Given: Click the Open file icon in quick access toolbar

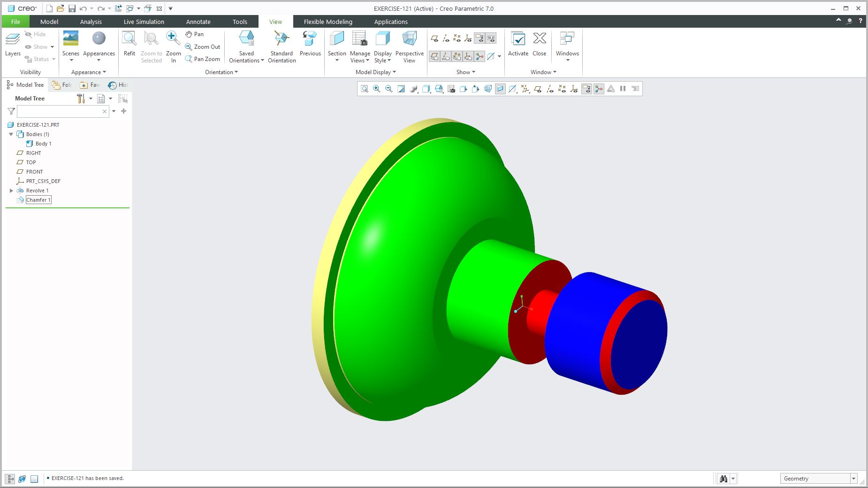Looking at the screenshot, I should click(x=60, y=8).
